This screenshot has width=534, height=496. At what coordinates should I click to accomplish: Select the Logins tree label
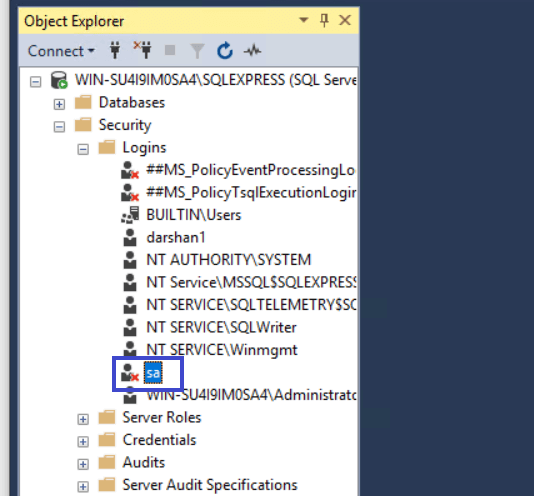tap(144, 148)
